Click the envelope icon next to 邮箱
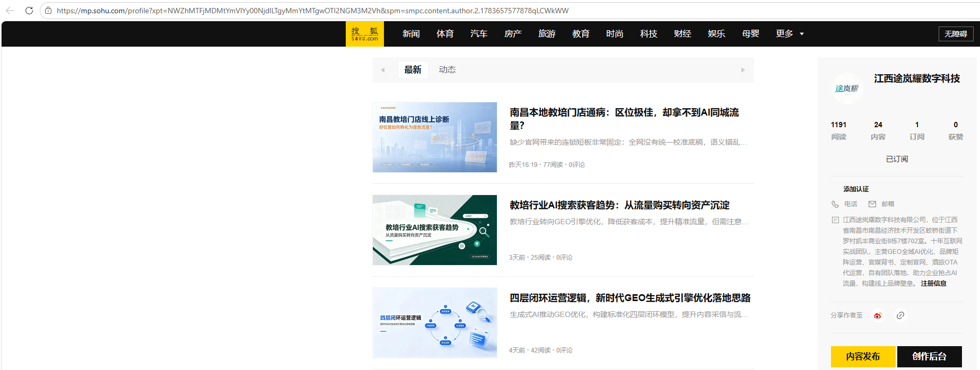This screenshot has width=980, height=370. [872, 204]
